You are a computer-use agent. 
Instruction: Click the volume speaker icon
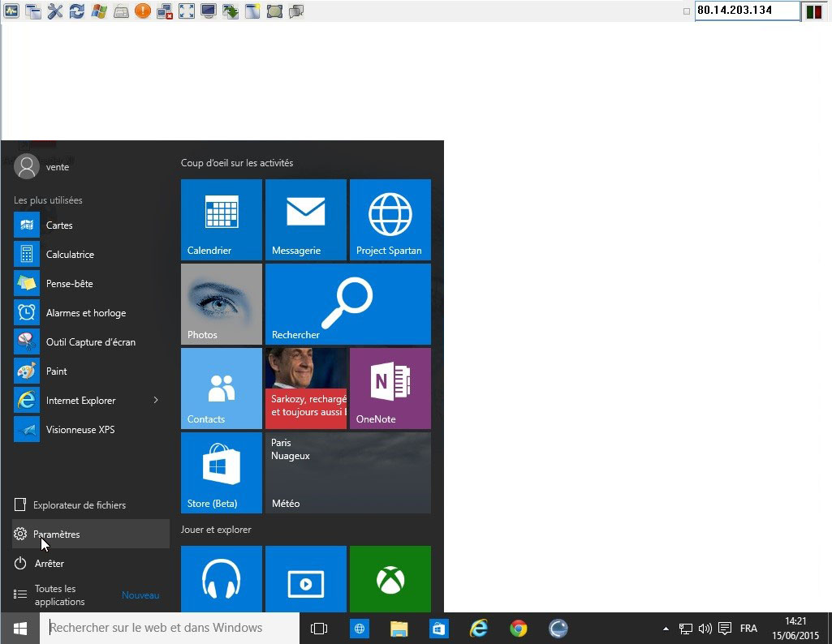pos(705,629)
